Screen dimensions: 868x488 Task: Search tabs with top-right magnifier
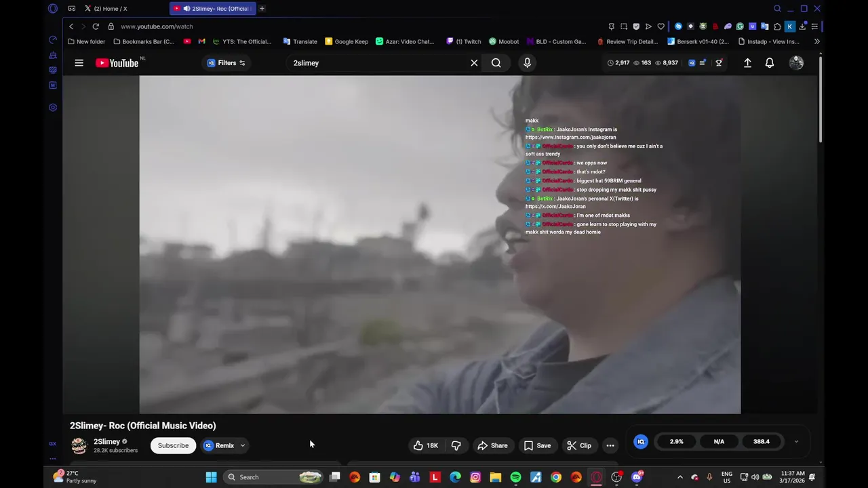(777, 8)
